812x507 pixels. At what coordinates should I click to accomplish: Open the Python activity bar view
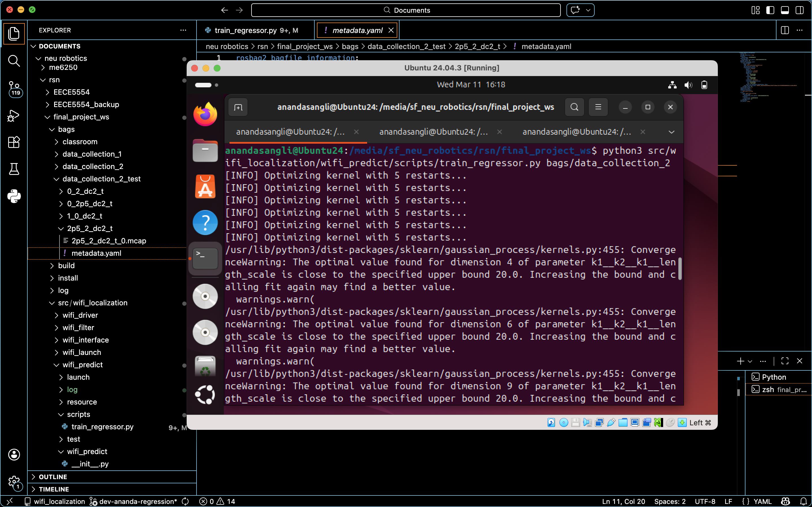click(x=14, y=196)
